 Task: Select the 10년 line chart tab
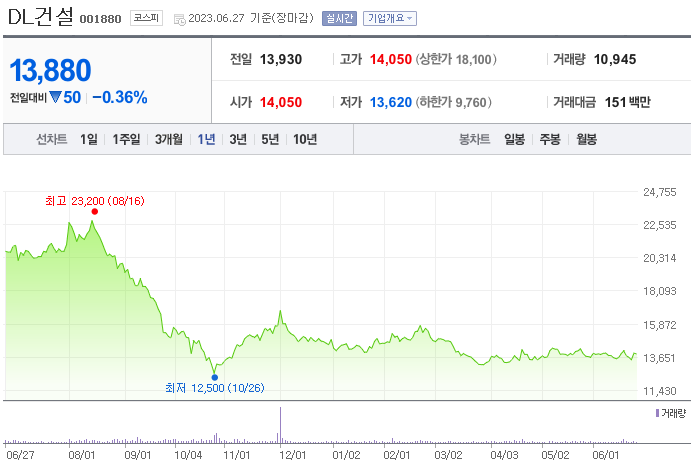pos(305,139)
